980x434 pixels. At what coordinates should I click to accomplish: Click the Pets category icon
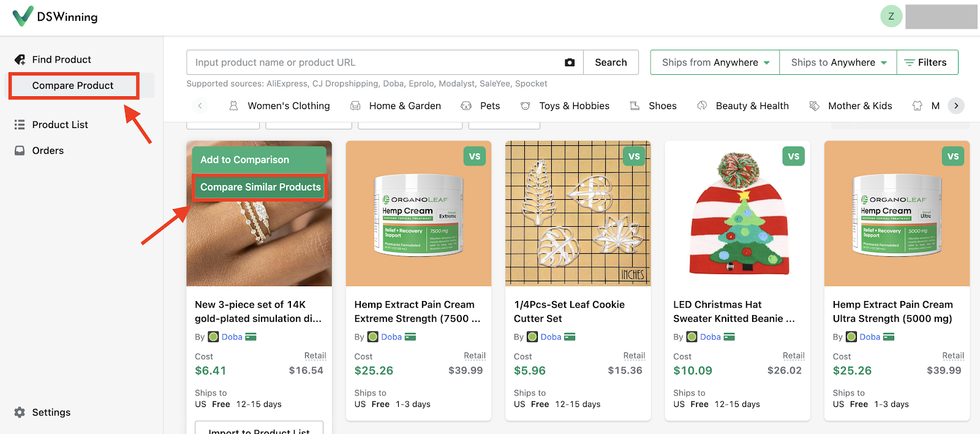click(466, 105)
